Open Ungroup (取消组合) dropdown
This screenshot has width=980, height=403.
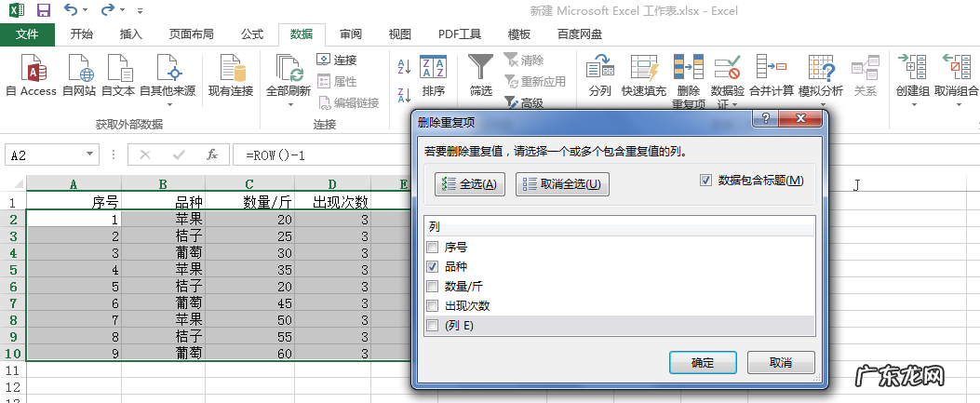[x=958, y=105]
